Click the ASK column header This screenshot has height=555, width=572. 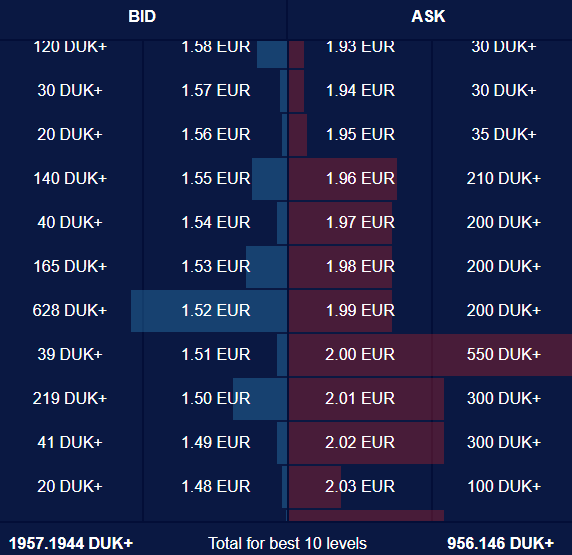[428, 16]
